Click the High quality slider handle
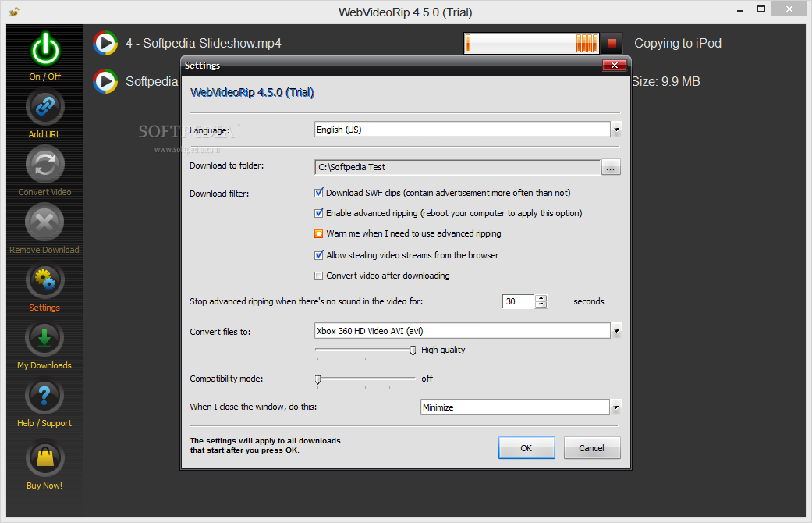This screenshot has width=812, height=523. [413, 351]
